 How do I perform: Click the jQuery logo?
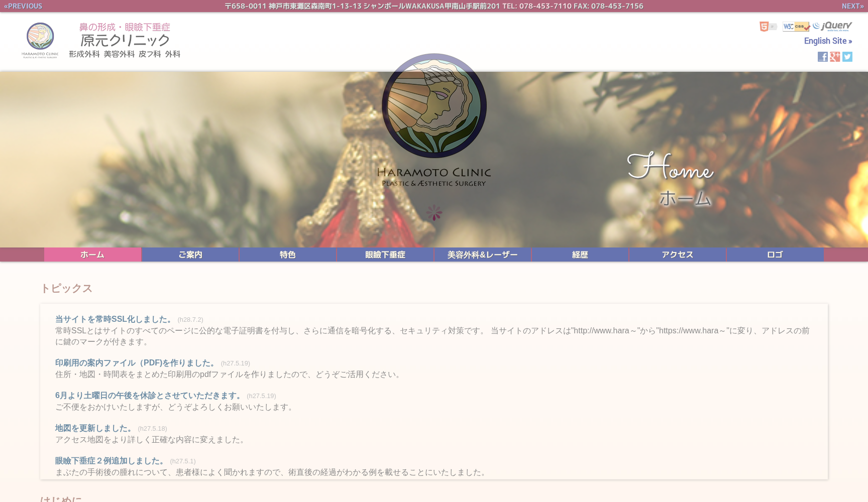[833, 26]
